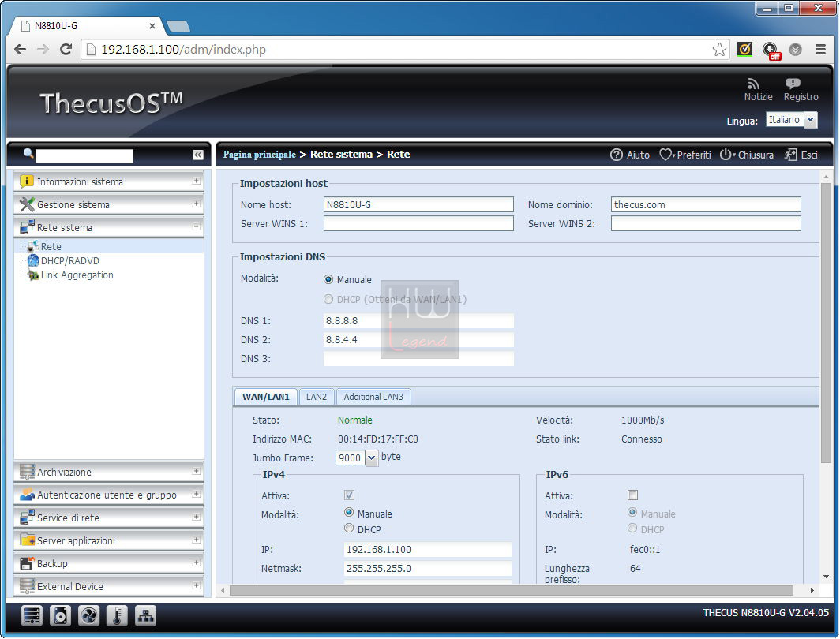Viewport: 840px width, 639px height.
Task: Click the download extension icon marked off
Action: click(771, 50)
